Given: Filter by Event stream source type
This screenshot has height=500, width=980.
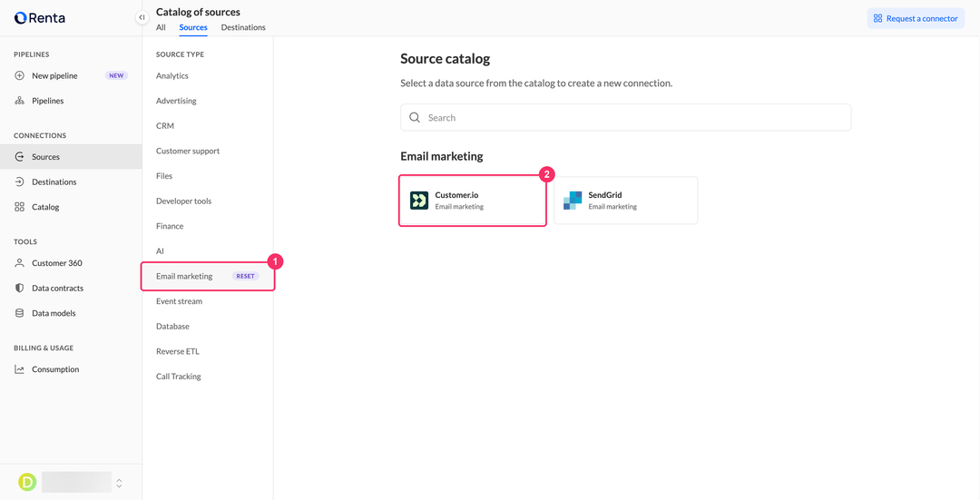Looking at the screenshot, I should [180, 301].
